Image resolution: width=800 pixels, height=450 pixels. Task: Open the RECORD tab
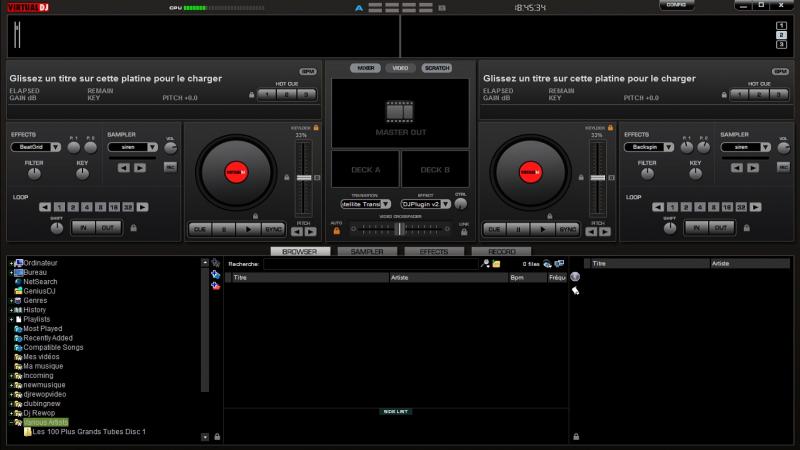pyautogui.click(x=502, y=252)
